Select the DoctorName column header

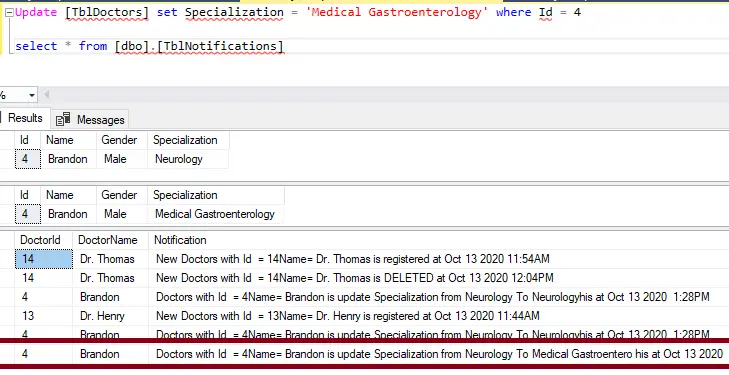(x=111, y=240)
